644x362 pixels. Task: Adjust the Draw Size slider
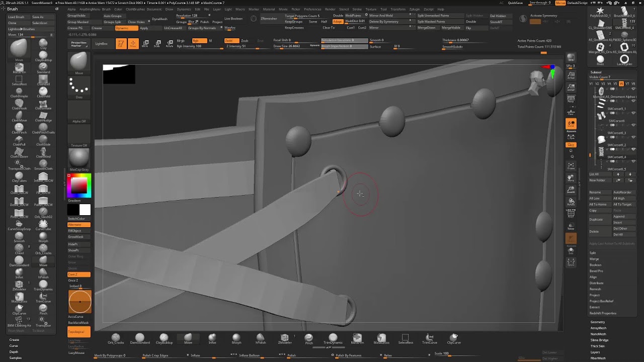click(296, 46)
